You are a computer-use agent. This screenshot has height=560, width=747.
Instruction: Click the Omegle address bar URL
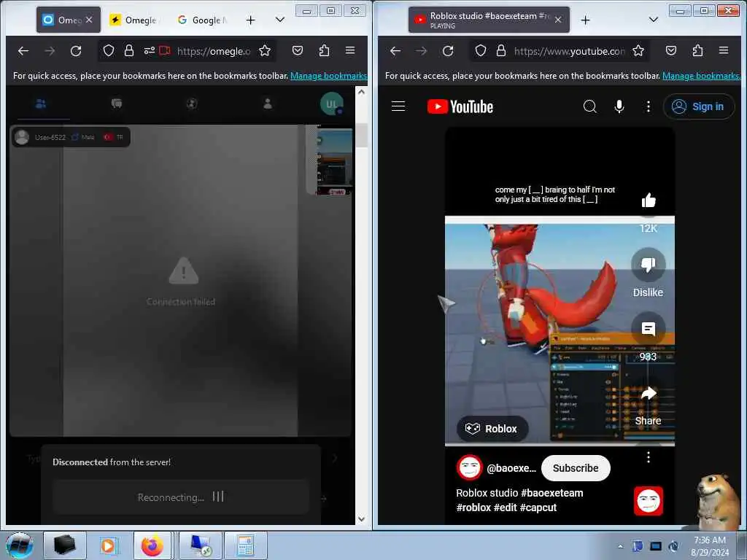pos(214,51)
